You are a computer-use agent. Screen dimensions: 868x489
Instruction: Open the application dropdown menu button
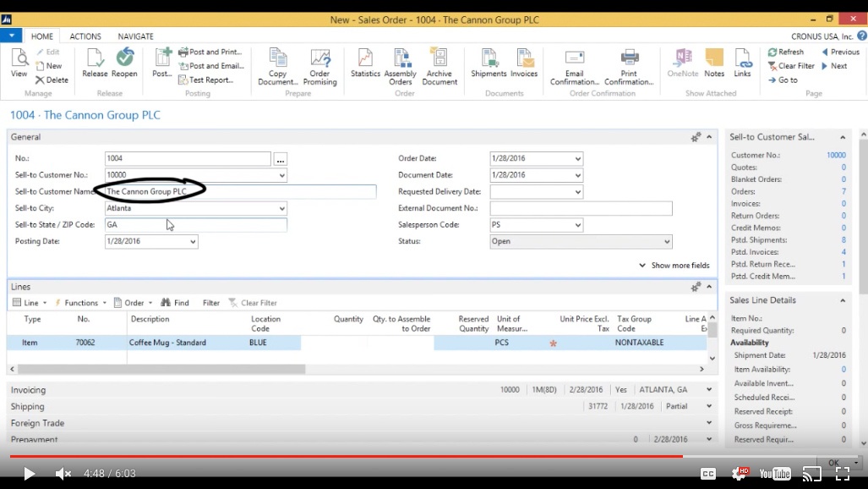click(x=11, y=36)
